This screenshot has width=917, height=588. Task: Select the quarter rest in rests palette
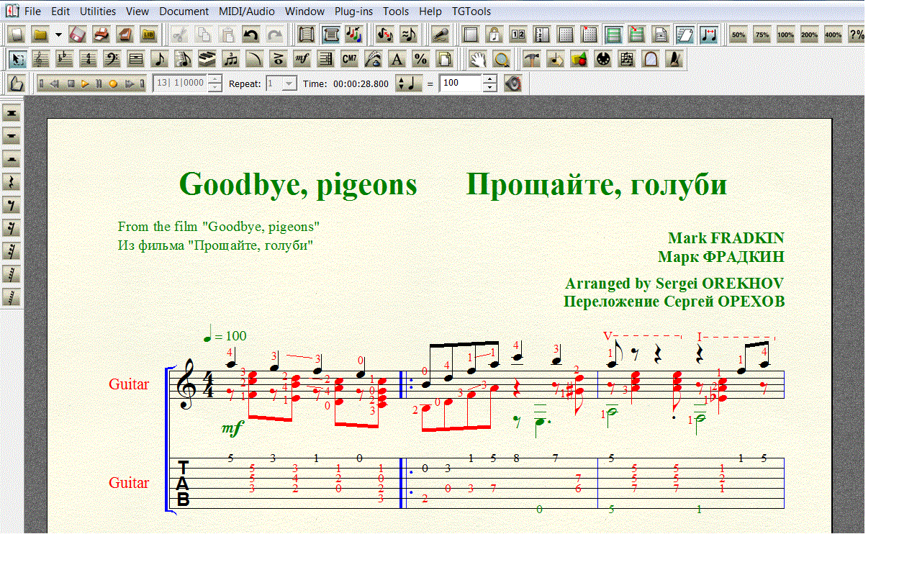click(x=12, y=182)
